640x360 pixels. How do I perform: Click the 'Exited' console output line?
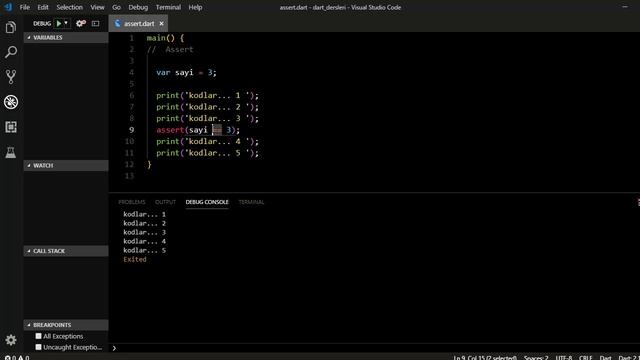click(x=135, y=259)
